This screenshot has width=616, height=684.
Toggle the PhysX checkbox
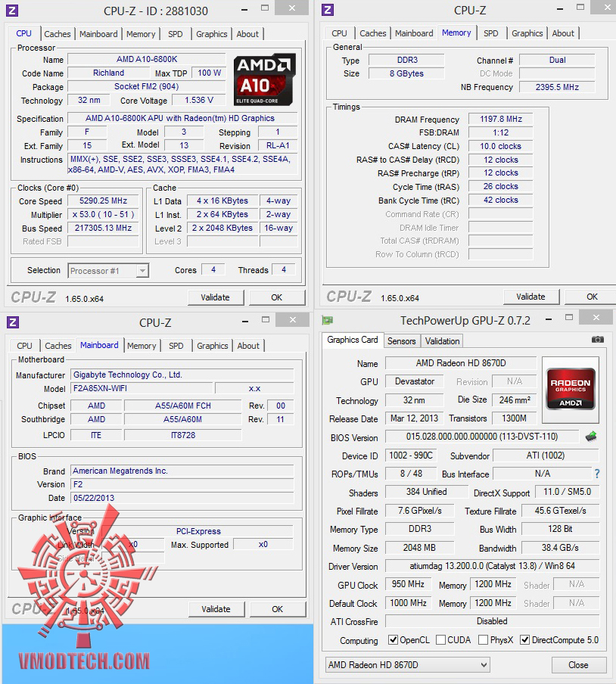[483, 640]
